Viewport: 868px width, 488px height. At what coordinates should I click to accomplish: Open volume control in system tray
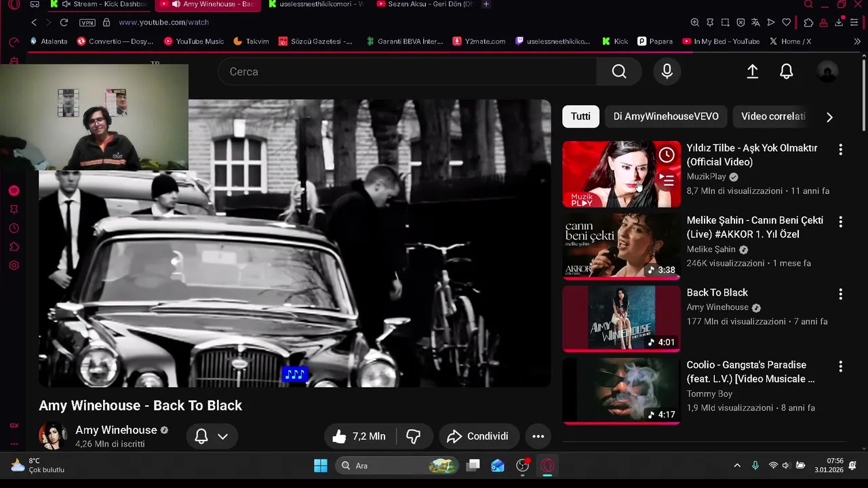[786, 466]
